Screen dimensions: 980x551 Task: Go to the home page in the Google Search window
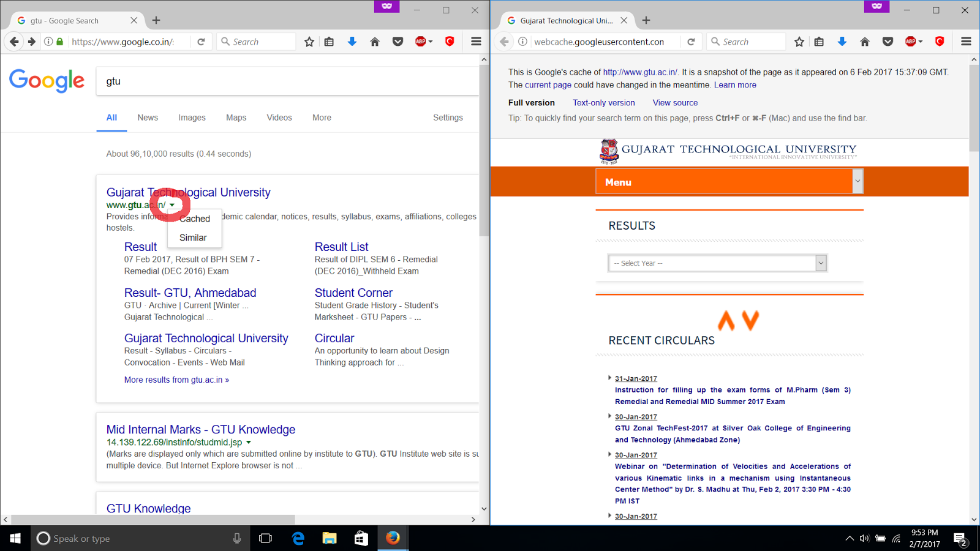pos(375,42)
